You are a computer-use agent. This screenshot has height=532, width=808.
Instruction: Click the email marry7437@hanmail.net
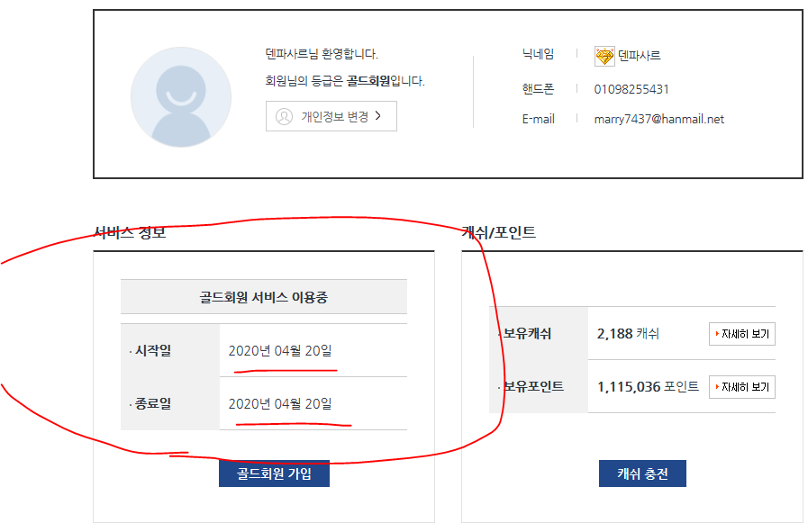pos(658,119)
